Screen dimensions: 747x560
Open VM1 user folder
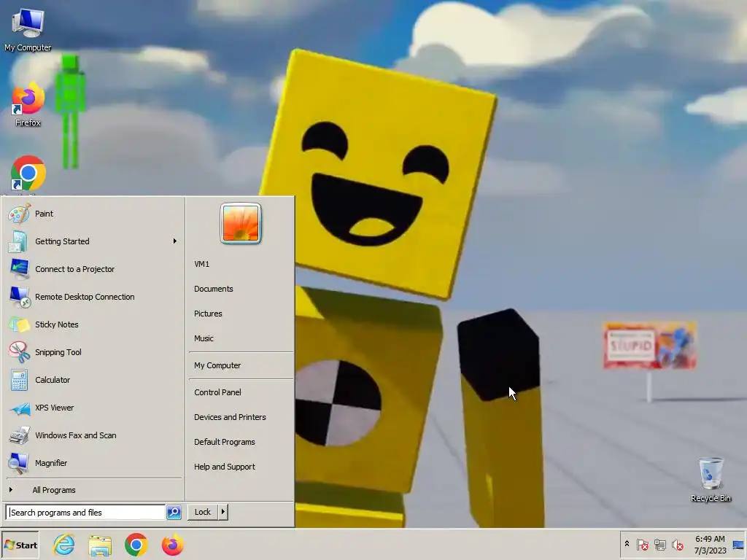click(201, 264)
